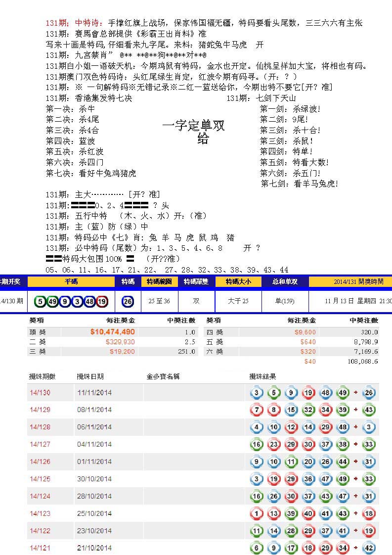Click the 四獎 amount $9,600
This screenshot has height=555, width=392.
coord(305,332)
